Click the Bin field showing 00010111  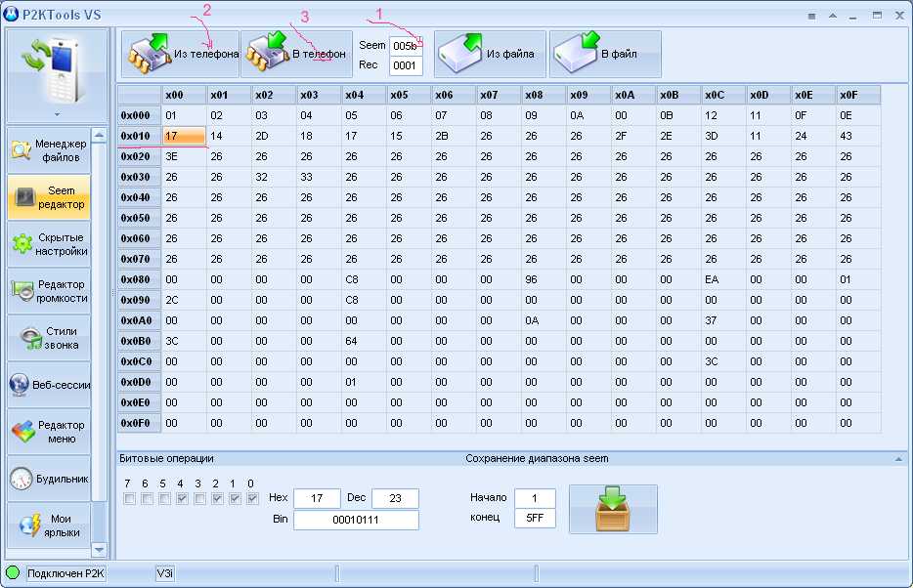(x=356, y=520)
